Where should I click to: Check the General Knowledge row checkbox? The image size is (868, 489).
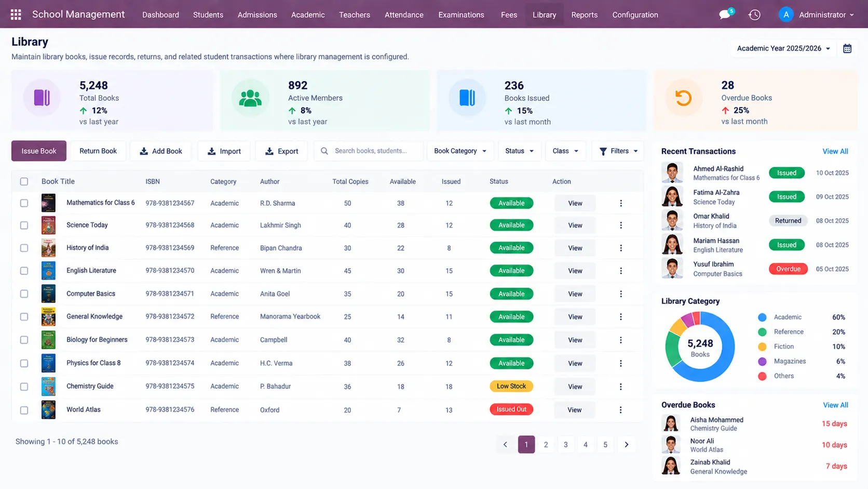pos(24,316)
